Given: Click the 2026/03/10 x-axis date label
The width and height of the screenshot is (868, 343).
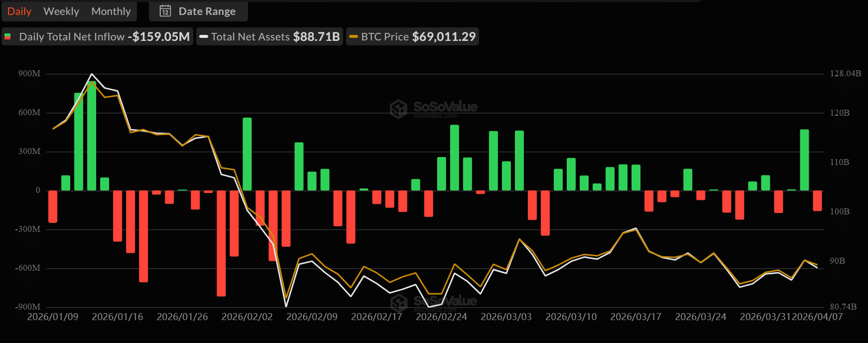Looking at the screenshot, I should (x=571, y=317).
